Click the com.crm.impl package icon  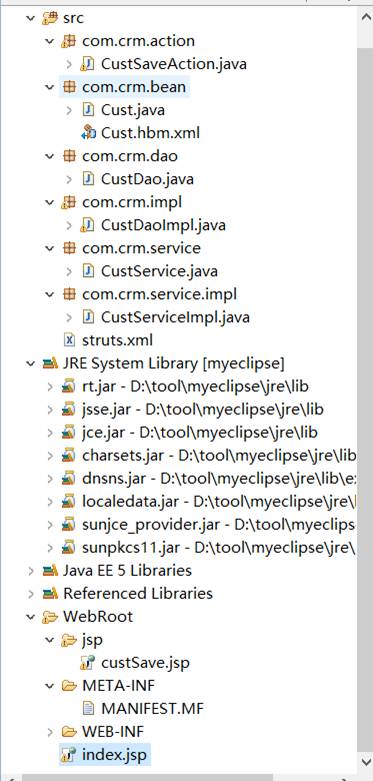69,202
